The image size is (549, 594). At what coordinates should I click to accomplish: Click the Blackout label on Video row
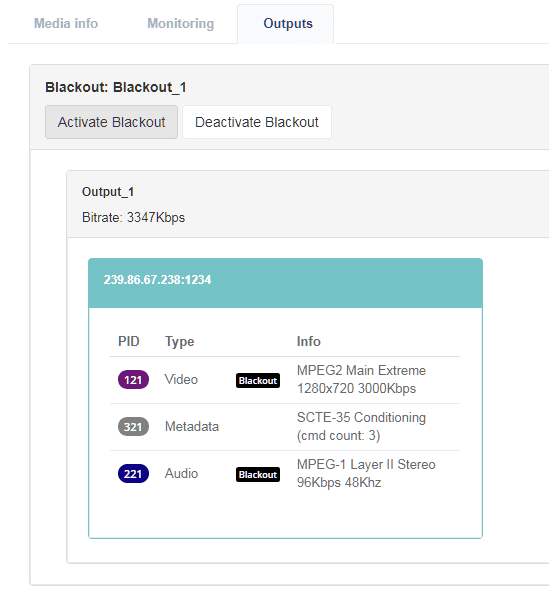click(x=258, y=380)
